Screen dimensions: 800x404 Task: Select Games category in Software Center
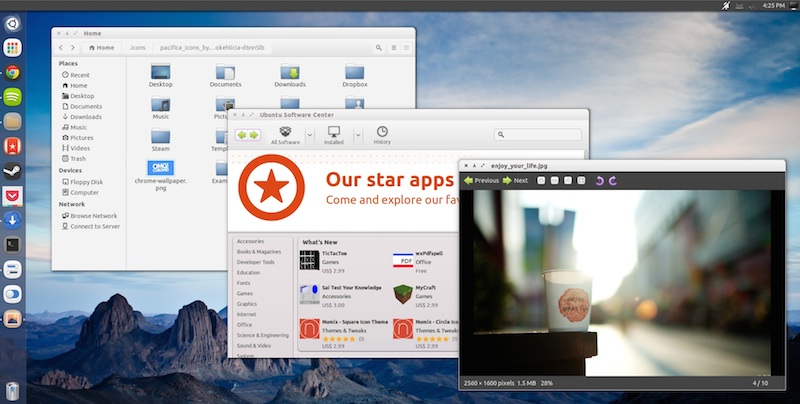pos(244,293)
